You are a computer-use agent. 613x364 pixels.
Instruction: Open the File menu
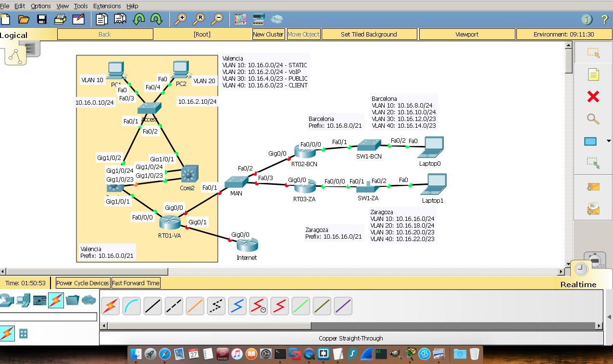point(5,6)
